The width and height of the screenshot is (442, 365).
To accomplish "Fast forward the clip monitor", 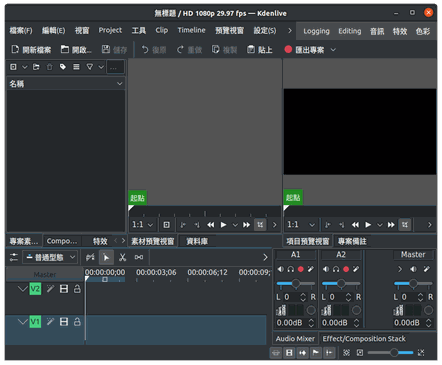I will tap(246, 225).
